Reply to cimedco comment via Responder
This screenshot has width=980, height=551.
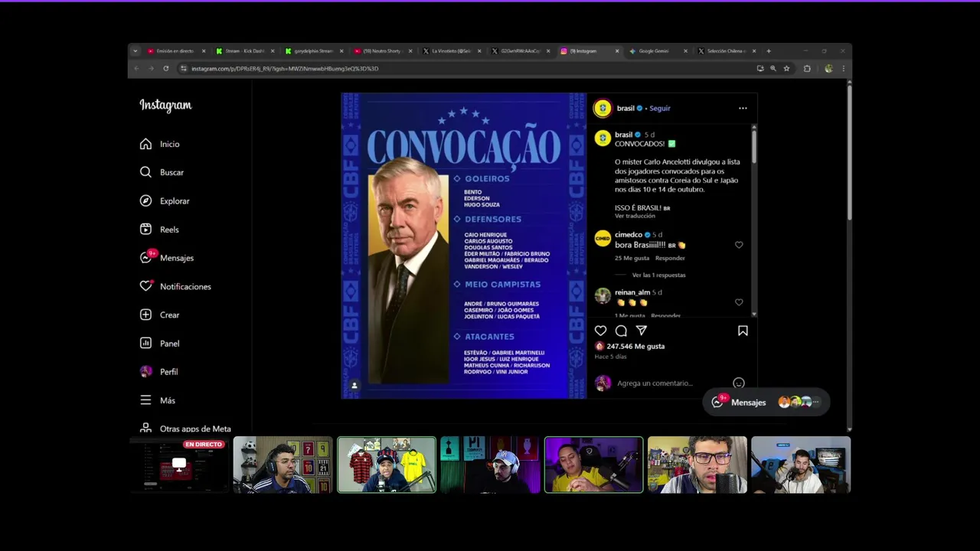(670, 258)
